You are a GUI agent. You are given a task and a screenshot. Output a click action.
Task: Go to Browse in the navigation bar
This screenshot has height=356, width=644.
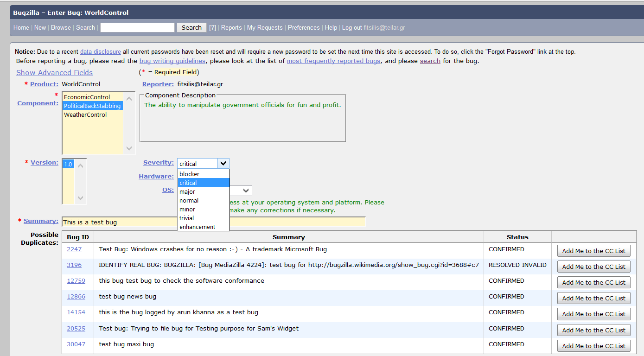pyautogui.click(x=61, y=28)
